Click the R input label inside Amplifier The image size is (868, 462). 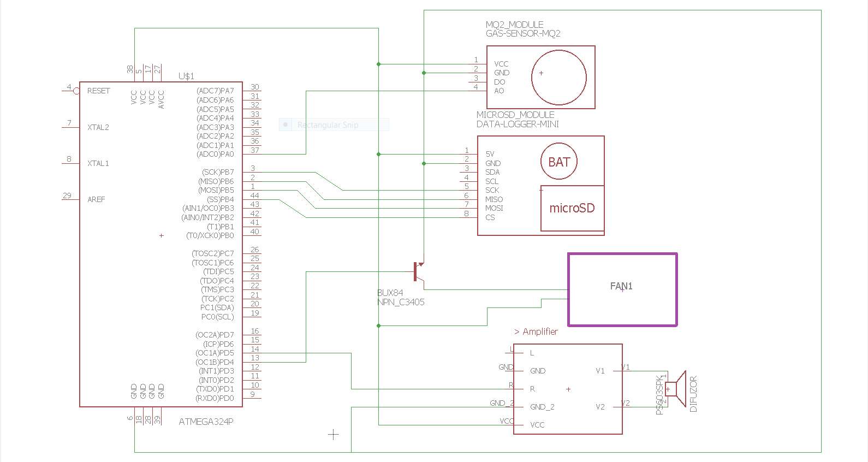(x=532, y=389)
